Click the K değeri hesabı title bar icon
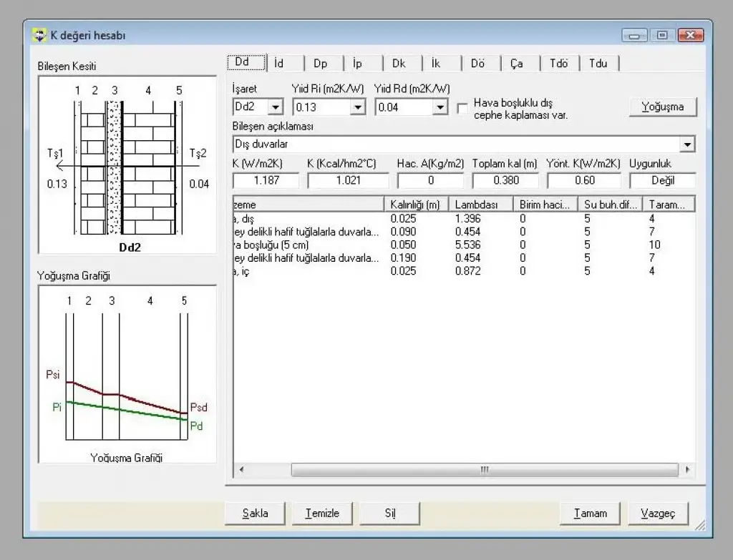Viewport: 733px width, 560px height. pos(39,35)
